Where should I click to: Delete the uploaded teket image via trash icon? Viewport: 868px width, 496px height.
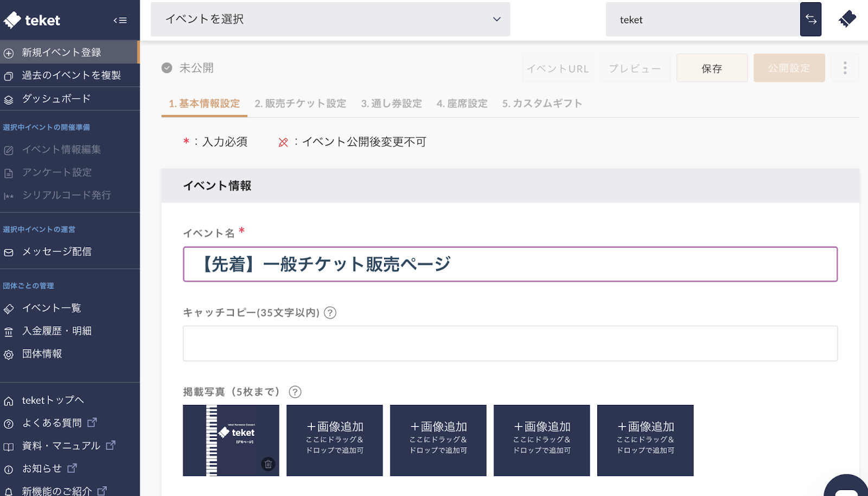pyautogui.click(x=268, y=464)
